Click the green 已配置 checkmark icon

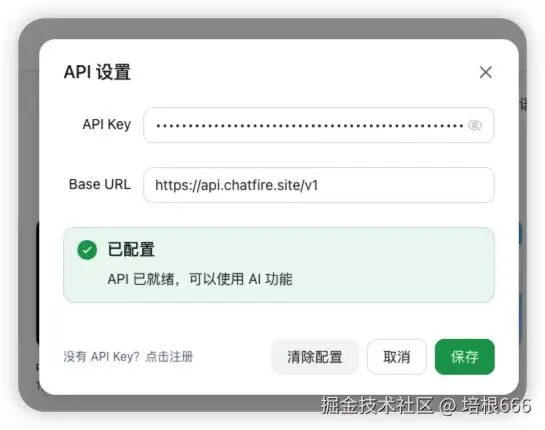87,250
